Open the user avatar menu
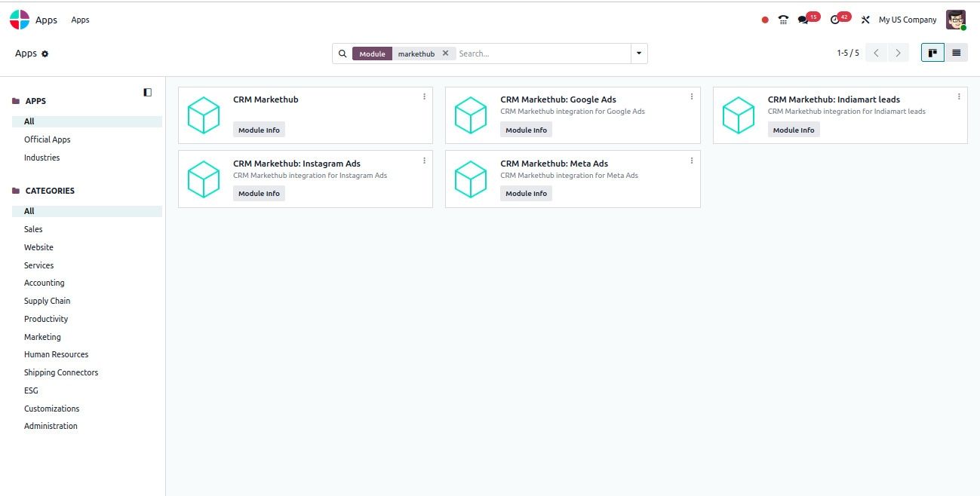 pos(956,20)
